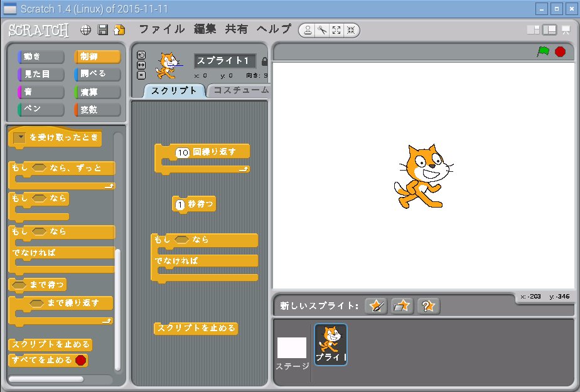Viewport: 580px width, 392px height.
Task: Get a surprise sprite
Action: (428, 306)
